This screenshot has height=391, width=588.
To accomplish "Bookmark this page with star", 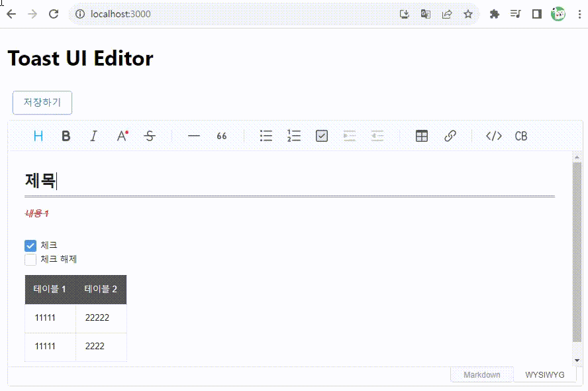I will click(468, 14).
